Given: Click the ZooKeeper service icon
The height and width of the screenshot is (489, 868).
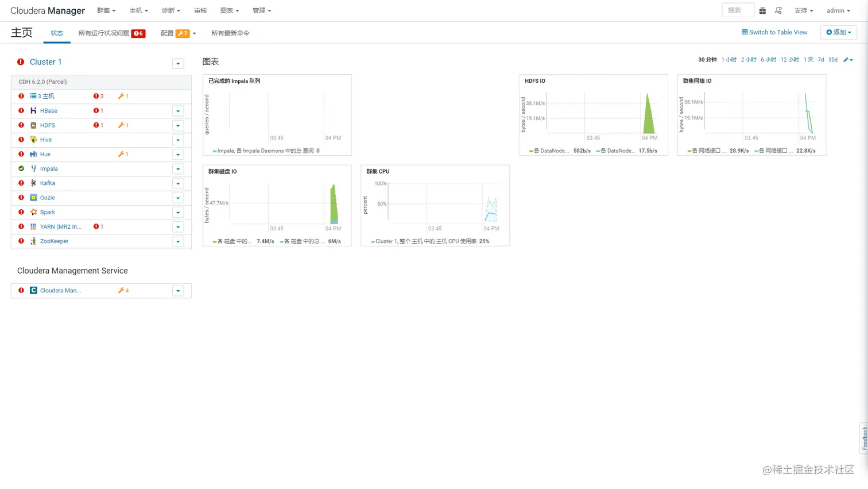Looking at the screenshot, I should click(33, 241).
